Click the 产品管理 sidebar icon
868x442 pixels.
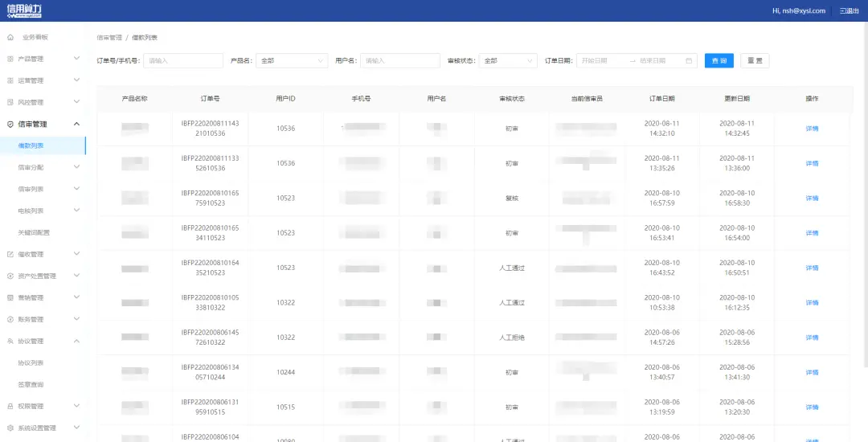(10, 59)
